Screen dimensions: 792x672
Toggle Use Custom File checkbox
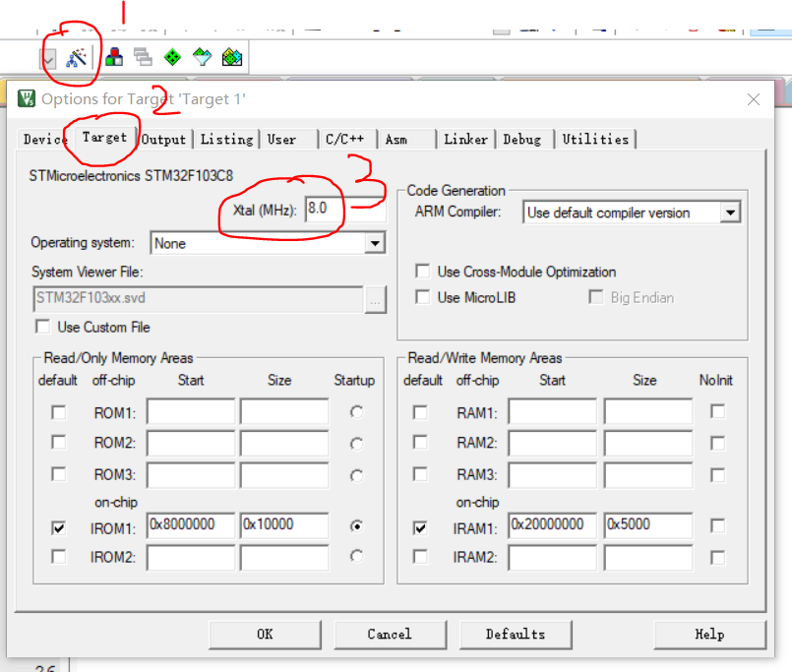coord(43,327)
